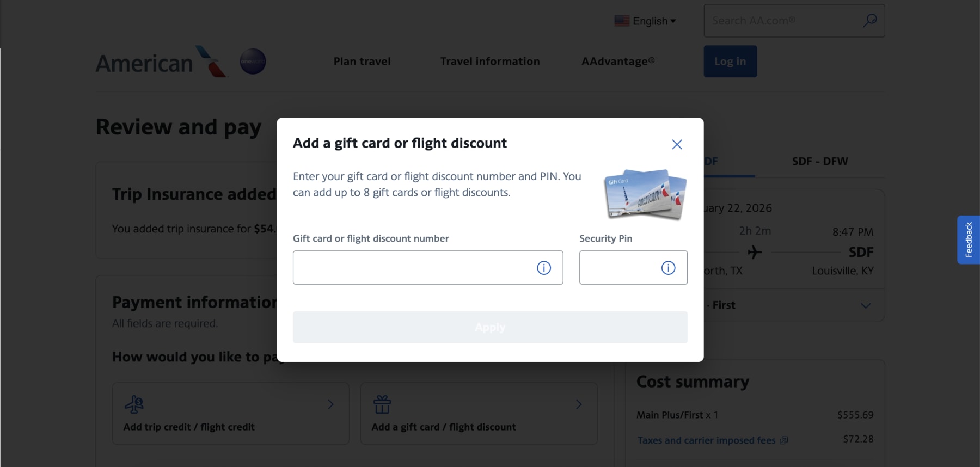Click the gift box icon for gift card option
The width and height of the screenshot is (980, 467).
[x=382, y=404]
